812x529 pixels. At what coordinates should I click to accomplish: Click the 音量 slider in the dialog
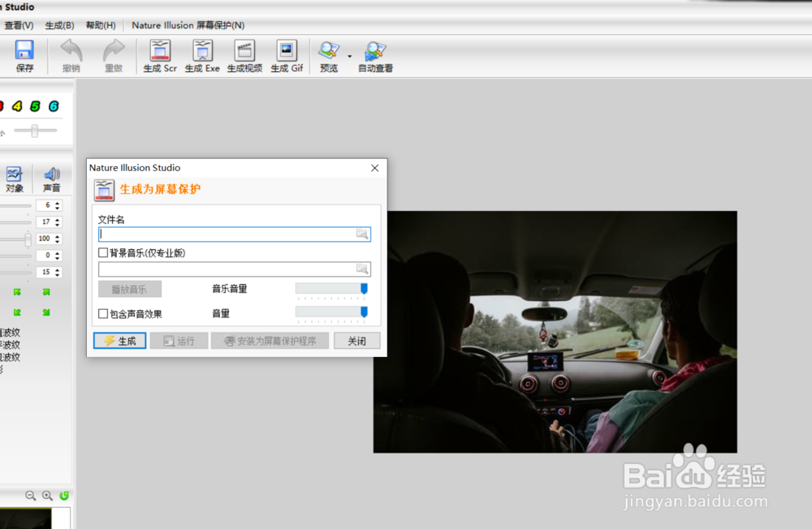(x=331, y=312)
